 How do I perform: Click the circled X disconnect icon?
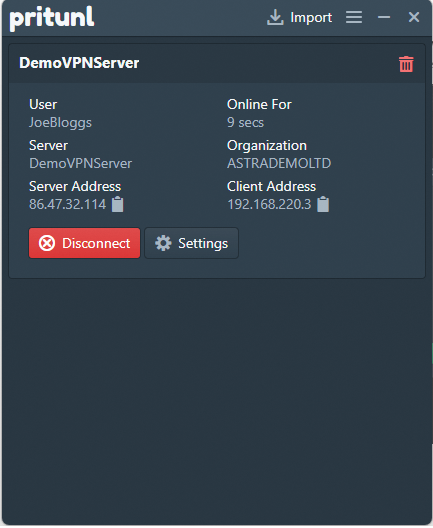[x=47, y=243]
